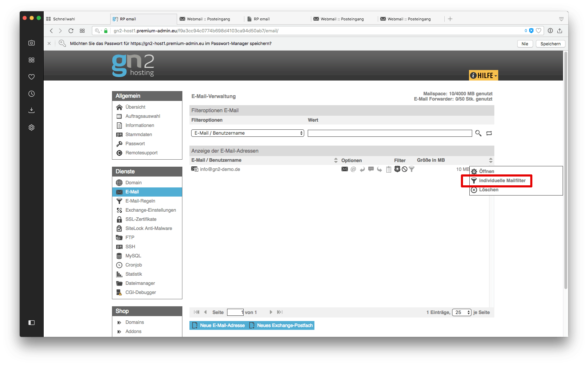588x365 pixels.
Task: Sort by the Größe in MB column arrows
Action: pyautogui.click(x=491, y=160)
